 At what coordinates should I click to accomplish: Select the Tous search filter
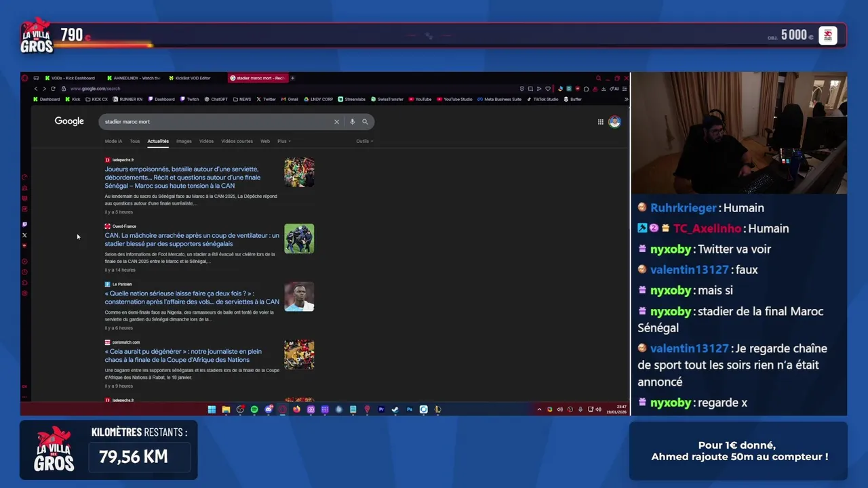coord(135,141)
